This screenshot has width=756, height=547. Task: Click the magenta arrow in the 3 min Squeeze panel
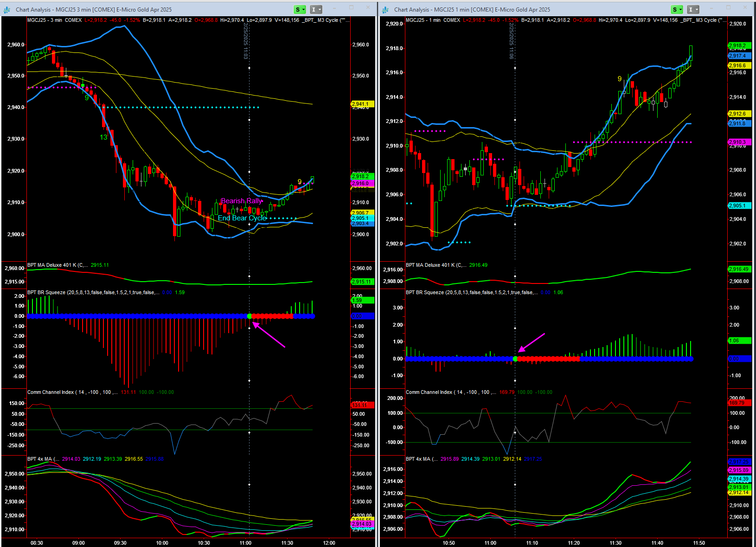pyautogui.click(x=269, y=335)
